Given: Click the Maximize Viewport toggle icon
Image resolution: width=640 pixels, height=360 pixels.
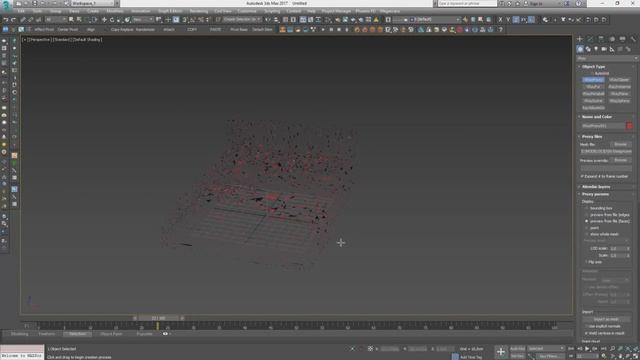Looking at the screenshot, I should click(636, 356).
